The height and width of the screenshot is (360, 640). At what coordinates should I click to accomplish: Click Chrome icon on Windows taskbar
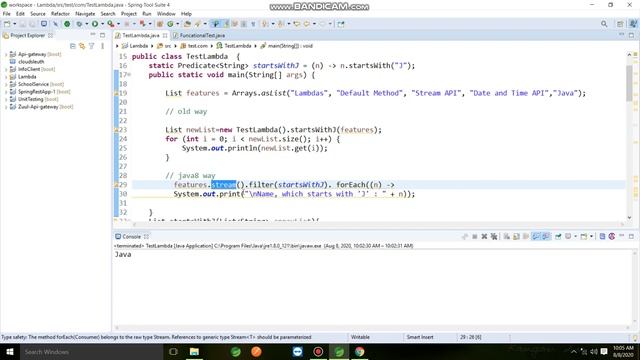pyautogui.click(x=360, y=351)
